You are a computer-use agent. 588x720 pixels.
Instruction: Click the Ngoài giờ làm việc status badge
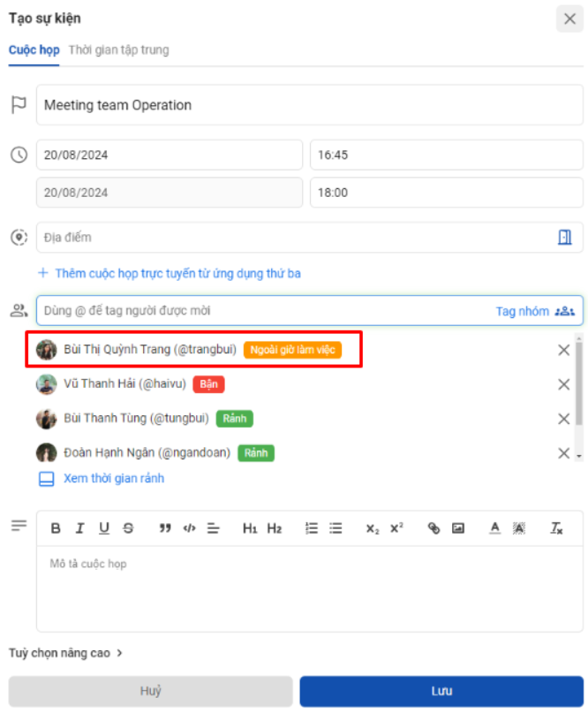[292, 350]
